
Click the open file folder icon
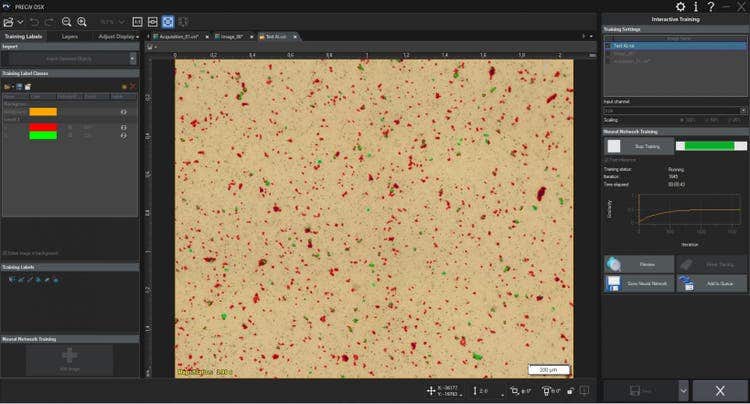[x=7, y=87]
